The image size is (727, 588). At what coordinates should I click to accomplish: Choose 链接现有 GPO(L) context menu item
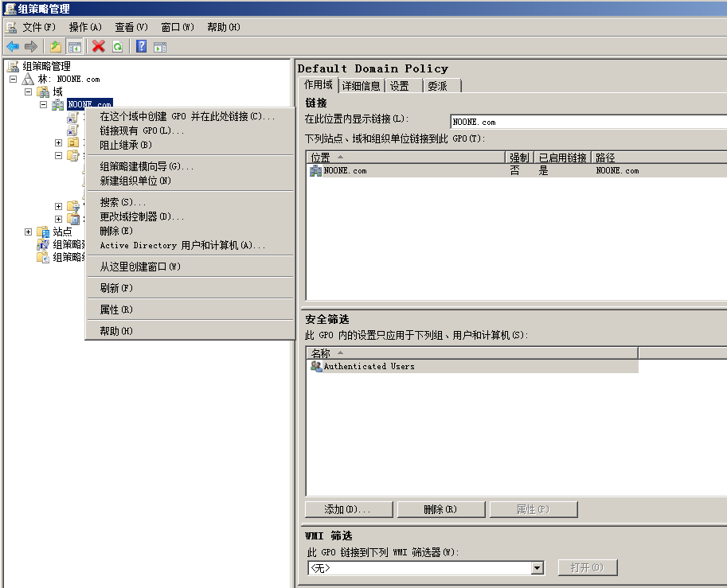(190, 130)
